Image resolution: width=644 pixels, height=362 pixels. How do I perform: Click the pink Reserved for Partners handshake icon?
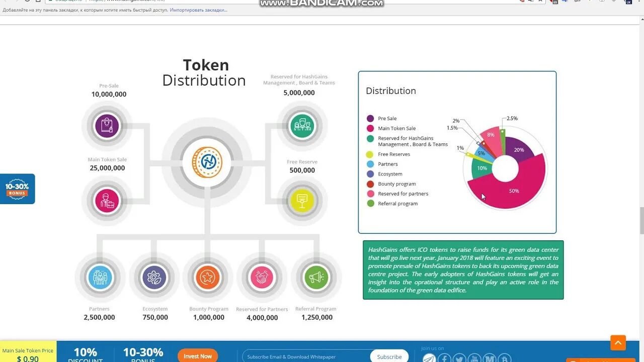[262, 278]
